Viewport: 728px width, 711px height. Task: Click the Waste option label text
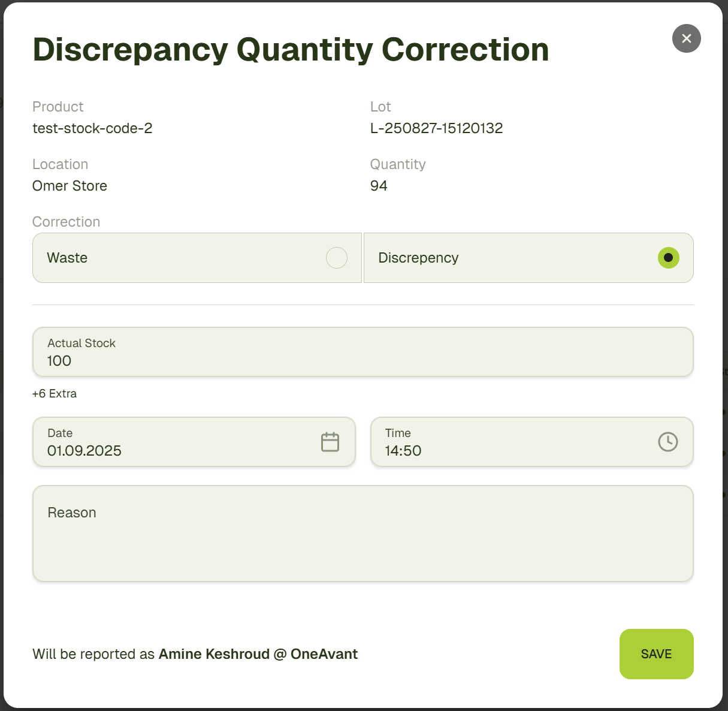(x=67, y=258)
